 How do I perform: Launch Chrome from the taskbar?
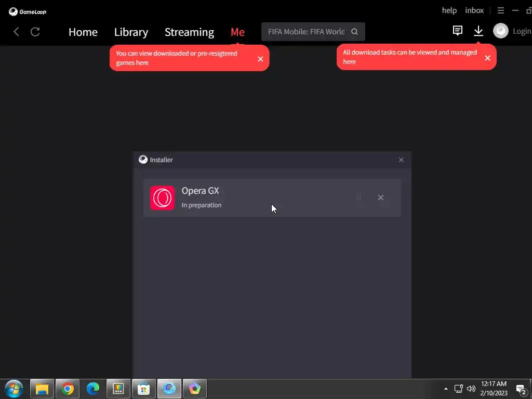click(68, 389)
